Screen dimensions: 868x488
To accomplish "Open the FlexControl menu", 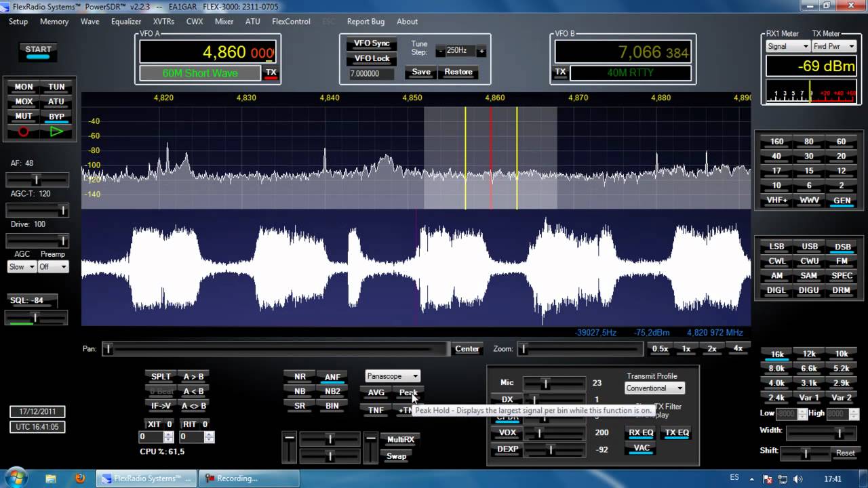I will point(291,22).
